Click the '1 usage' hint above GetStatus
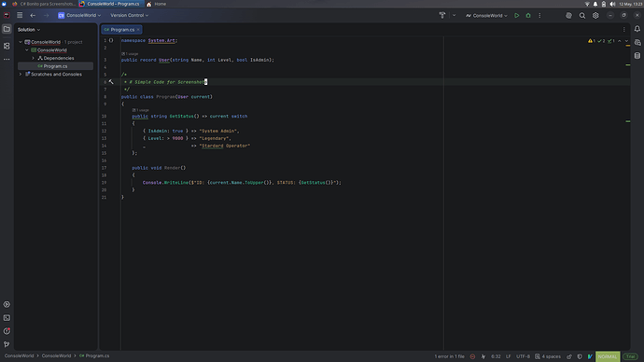Screen dimensions: 644x362 140,110
